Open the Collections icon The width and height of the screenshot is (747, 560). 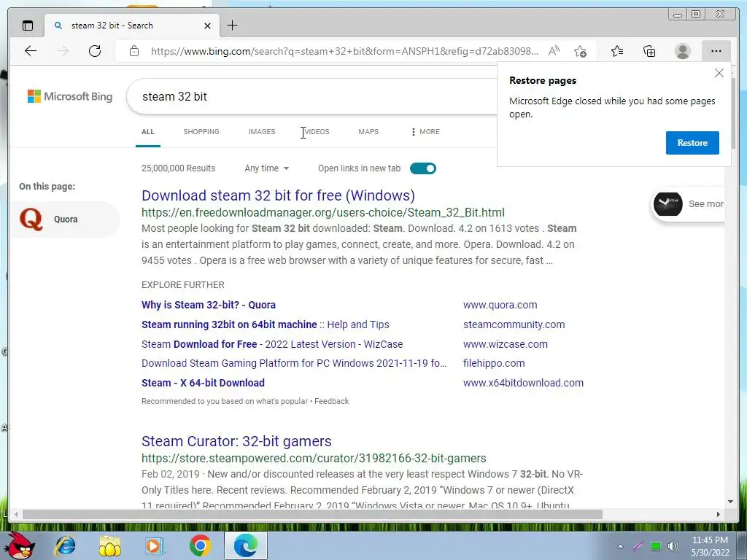coord(649,51)
